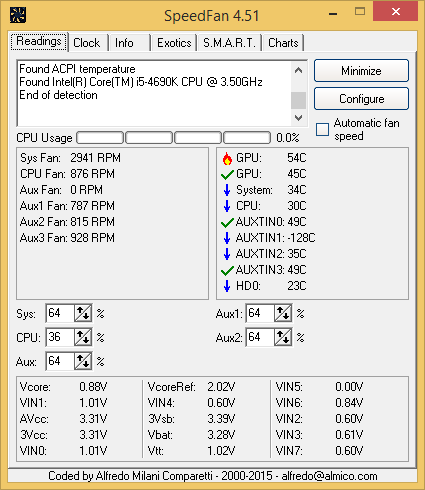The width and height of the screenshot is (425, 490).
Task: Click the Aux1 speed spinner arrows
Action: coord(283,313)
